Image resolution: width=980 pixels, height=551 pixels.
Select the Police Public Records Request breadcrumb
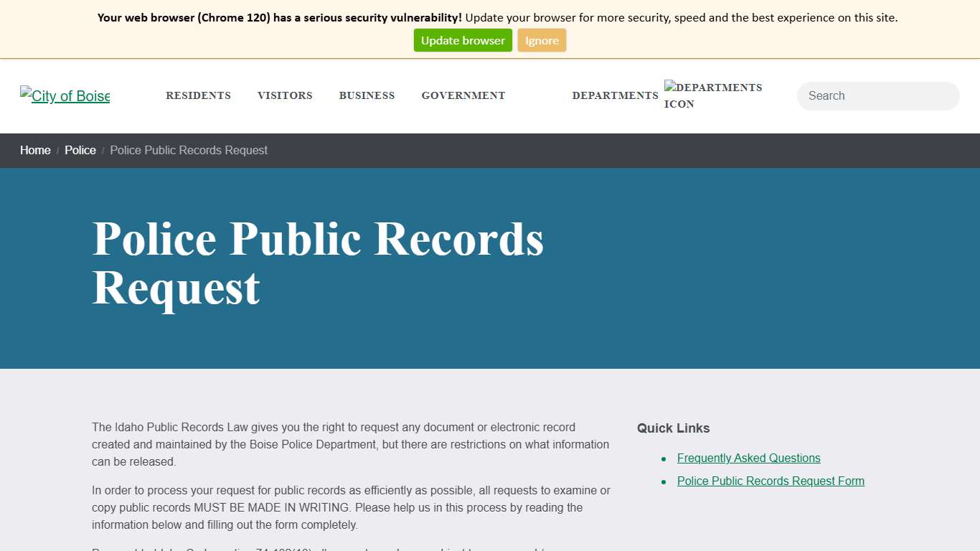coord(189,151)
